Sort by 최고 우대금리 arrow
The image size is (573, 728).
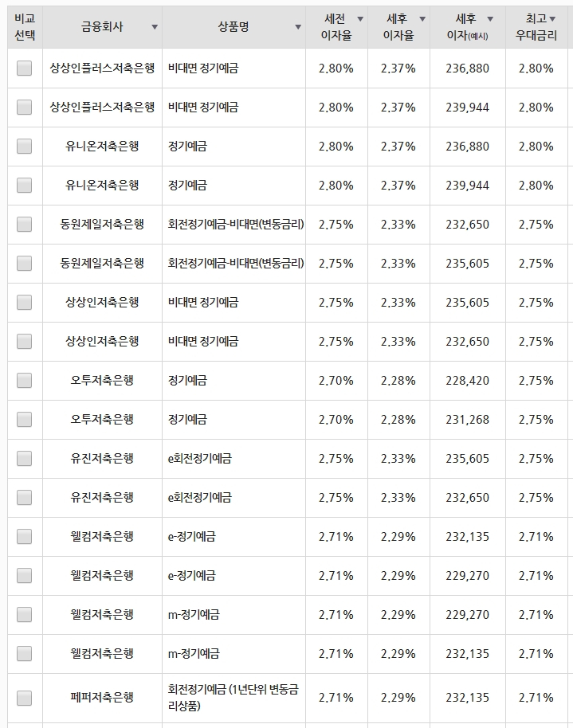point(552,19)
